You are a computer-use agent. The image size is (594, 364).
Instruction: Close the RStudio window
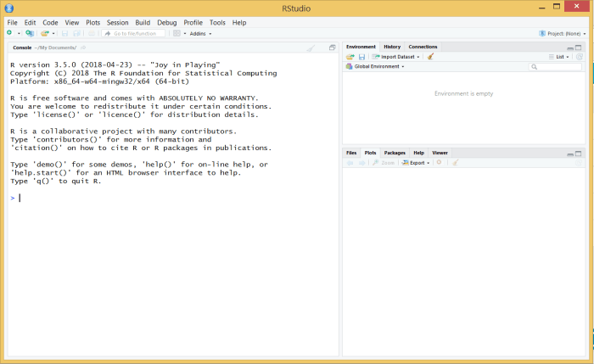(x=576, y=6)
